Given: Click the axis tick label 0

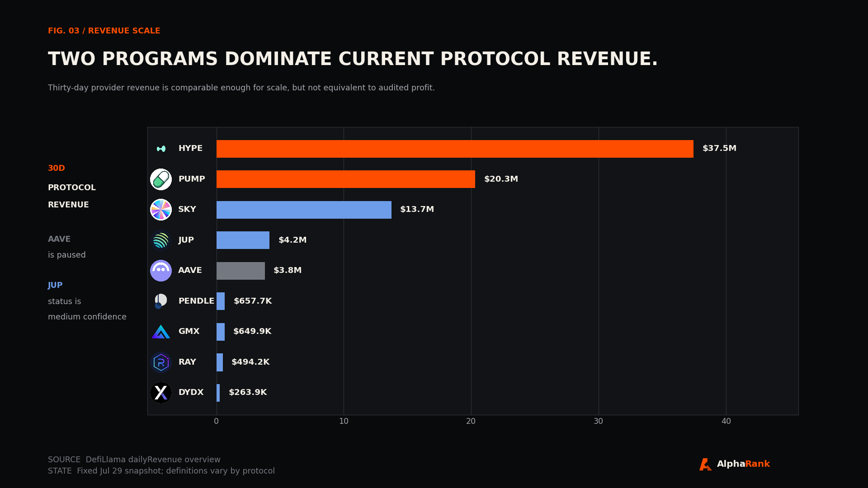Looking at the screenshot, I should 216,421.
